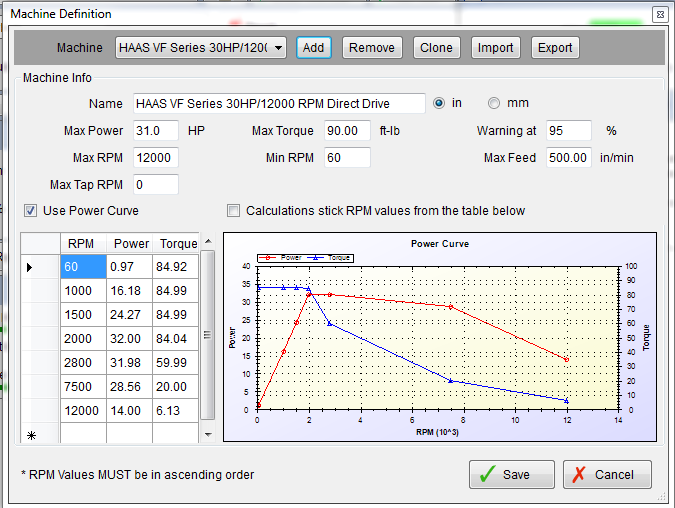Enable Calculations stick RPM values checkbox
The width and height of the screenshot is (675, 508).
pyautogui.click(x=233, y=211)
